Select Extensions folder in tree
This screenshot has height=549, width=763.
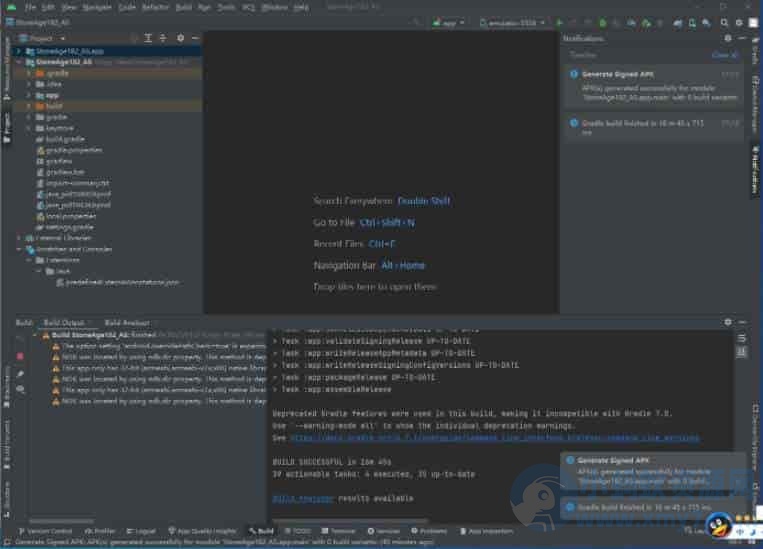[57, 260]
